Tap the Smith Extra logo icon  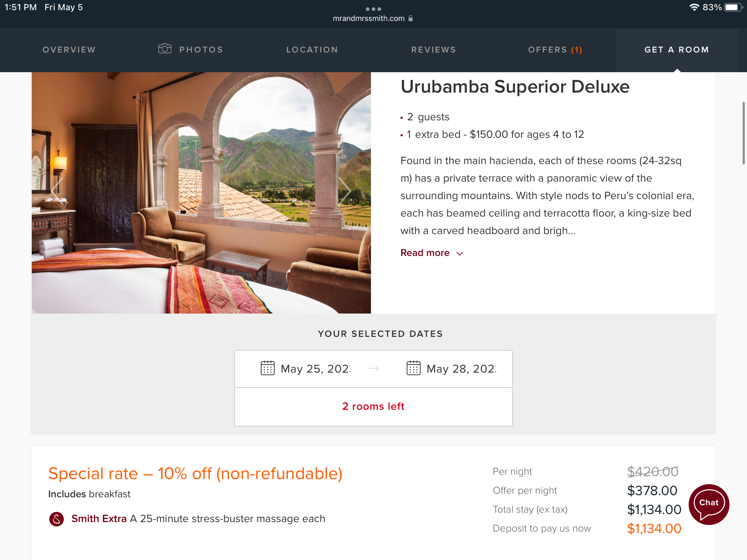pyautogui.click(x=57, y=519)
